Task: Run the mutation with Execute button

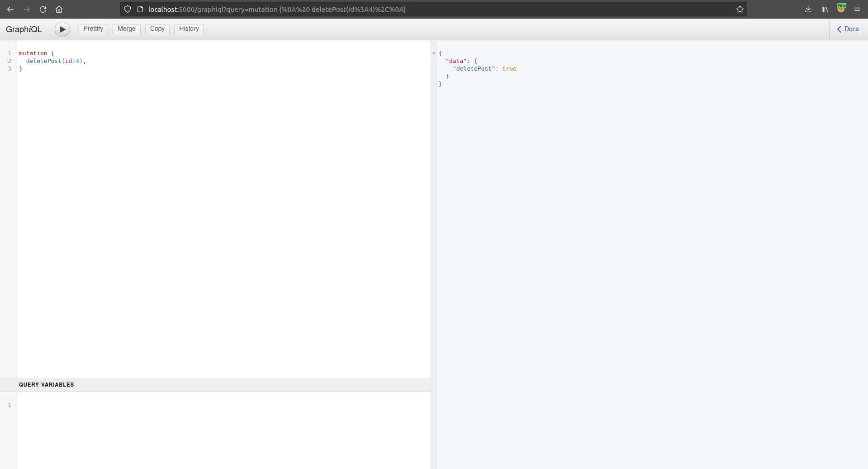Action: point(62,29)
